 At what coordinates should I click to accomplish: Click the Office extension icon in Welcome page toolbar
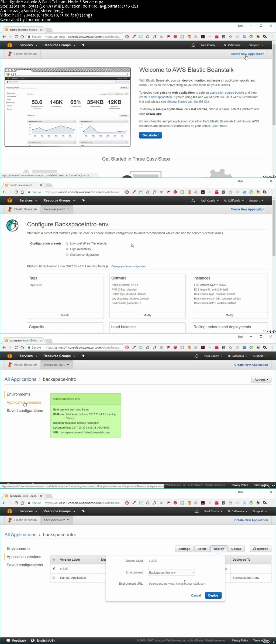[189, 37]
